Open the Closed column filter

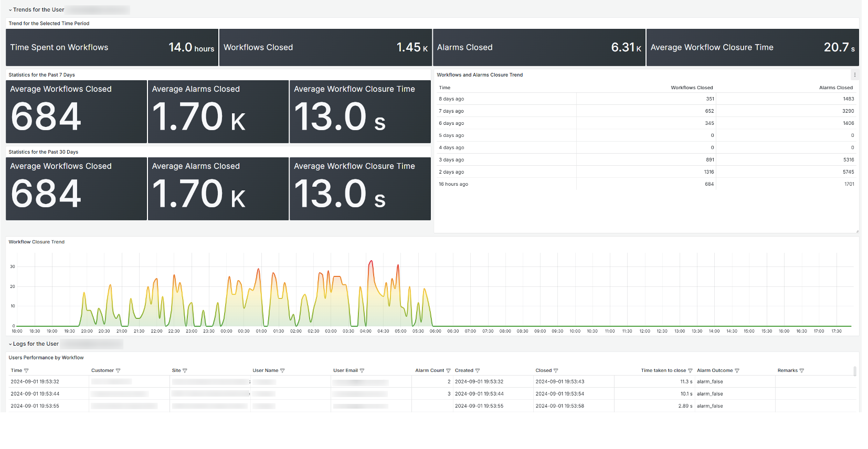coord(556,371)
